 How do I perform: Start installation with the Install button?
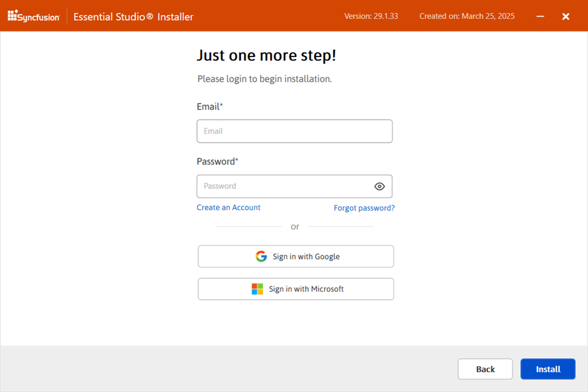[548, 369]
